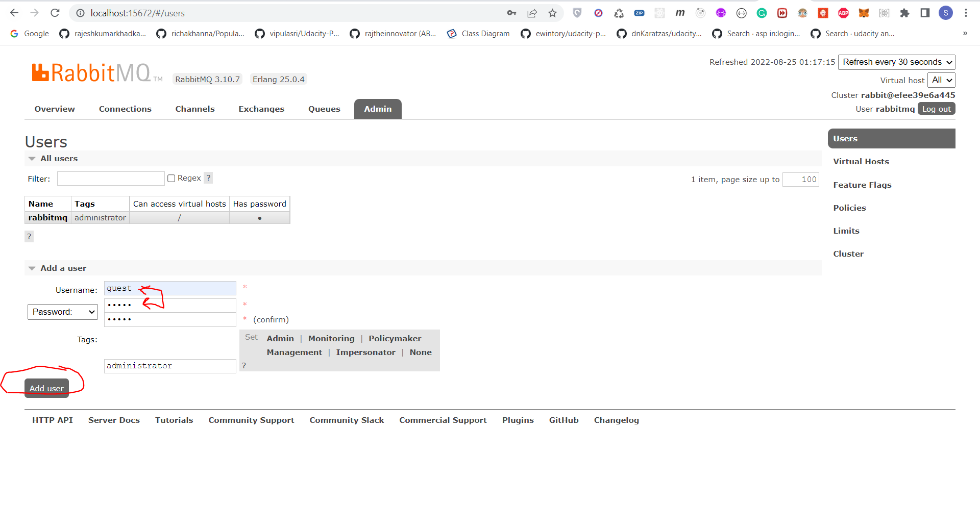
Task: Open the Refresh every 30 seconds dropdown
Action: 896,62
